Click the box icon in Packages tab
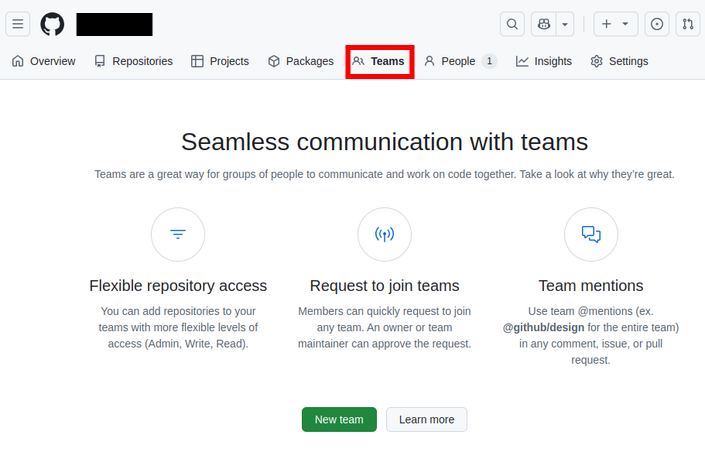 click(274, 61)
